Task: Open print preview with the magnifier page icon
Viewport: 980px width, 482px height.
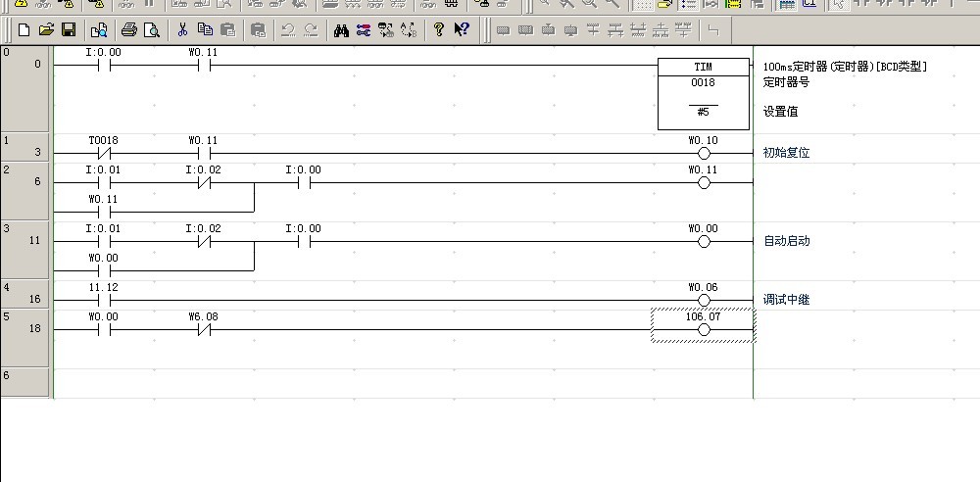Action: pyautogui.click(x=151, y=30)
